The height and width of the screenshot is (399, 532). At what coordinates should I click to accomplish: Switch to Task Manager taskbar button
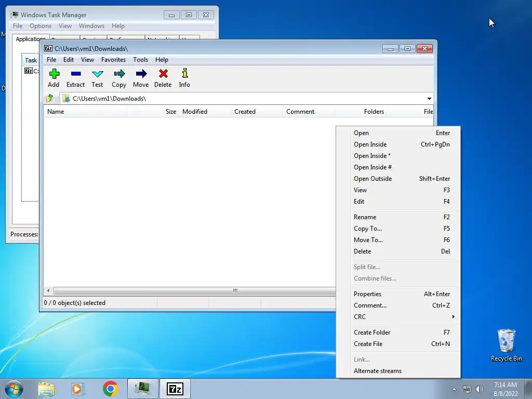[143, 389]
